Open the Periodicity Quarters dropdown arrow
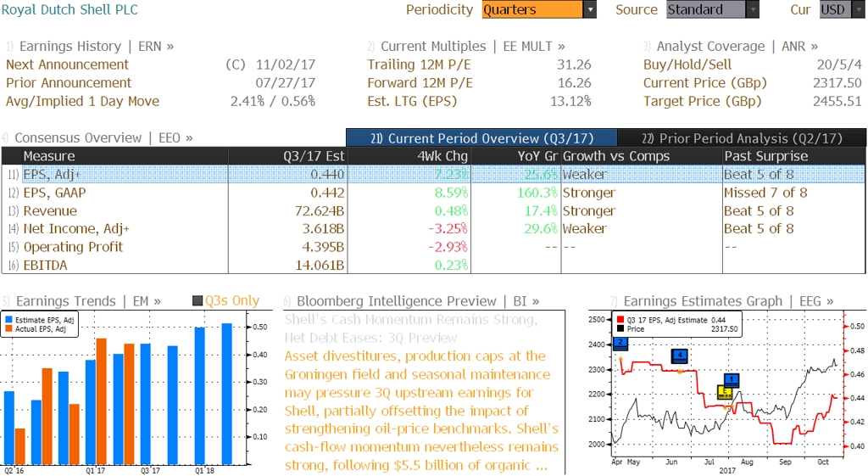The height and width of the screenshot is (476, 868). pos(590,9)
